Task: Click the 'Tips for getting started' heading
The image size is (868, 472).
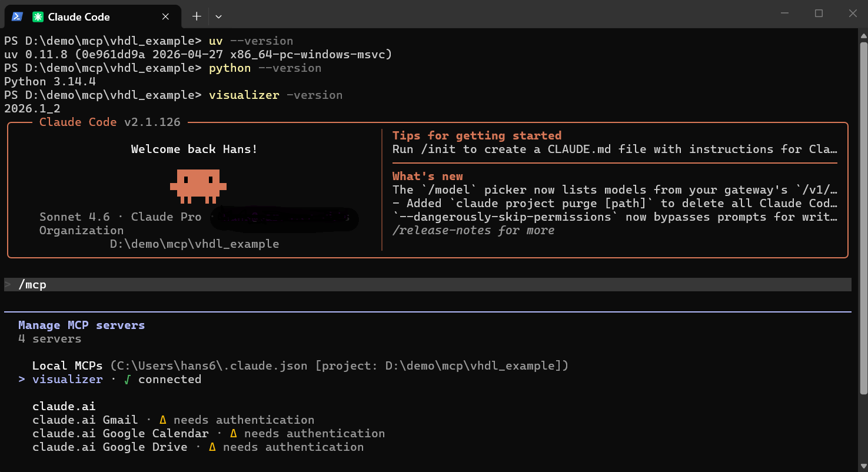Action: (x=477, y=135)
